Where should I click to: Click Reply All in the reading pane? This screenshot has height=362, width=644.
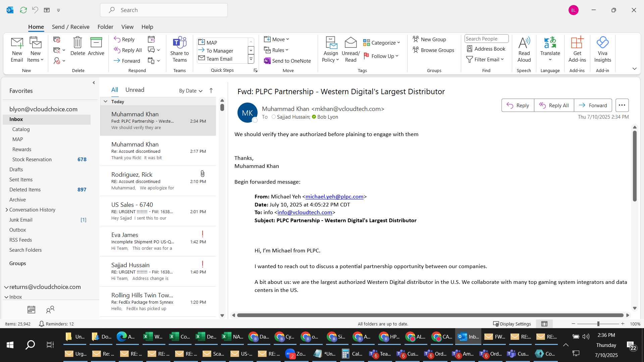(x=554, y=105)
